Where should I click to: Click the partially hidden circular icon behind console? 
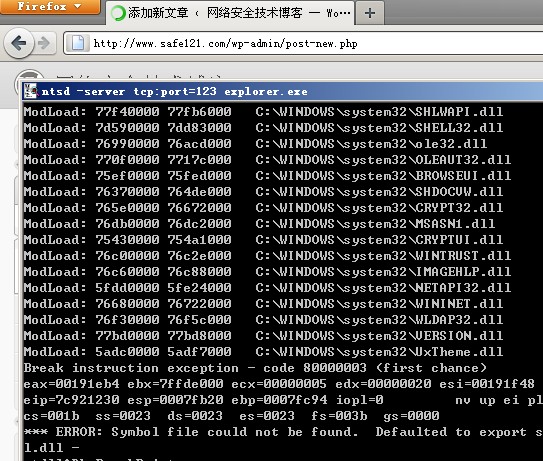click(x=29, y=77)
